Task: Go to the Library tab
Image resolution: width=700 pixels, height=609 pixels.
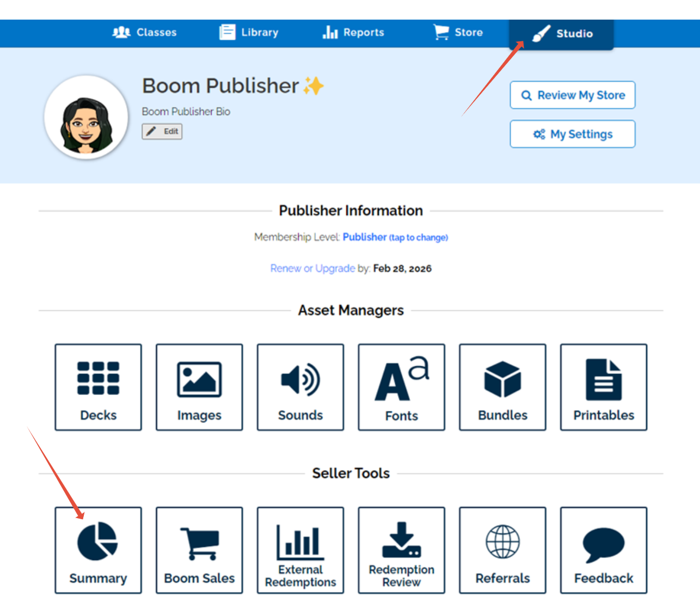Action: click(x=249, y=33)
